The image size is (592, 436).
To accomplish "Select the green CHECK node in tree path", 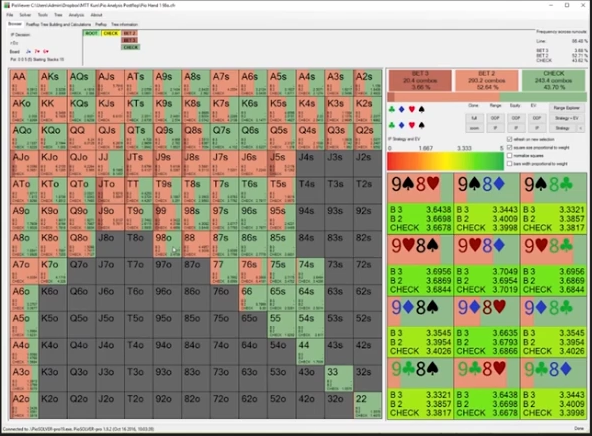I will pos(131,47).
